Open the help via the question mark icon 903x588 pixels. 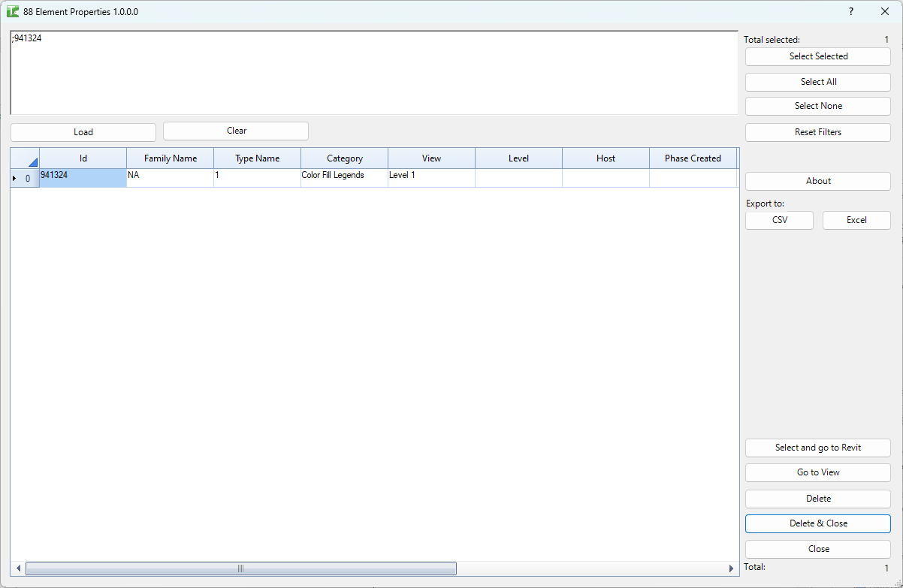pos(850,11)
